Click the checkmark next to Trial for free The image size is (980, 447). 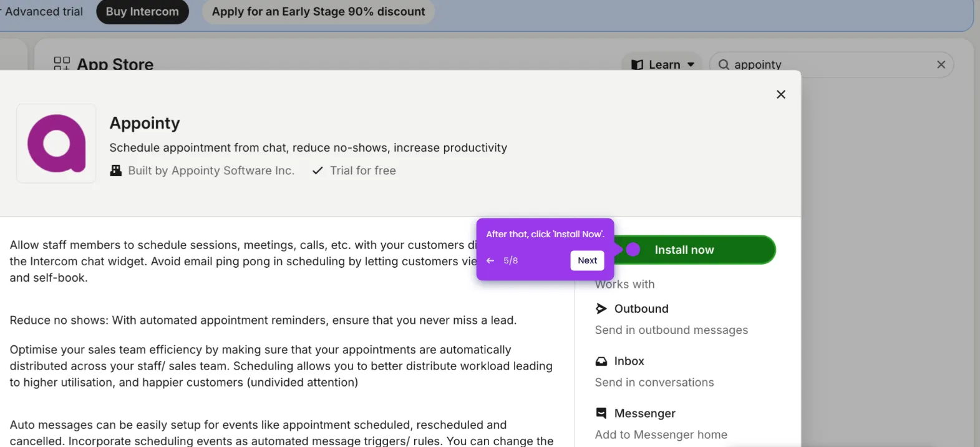[x=318, y=170]
